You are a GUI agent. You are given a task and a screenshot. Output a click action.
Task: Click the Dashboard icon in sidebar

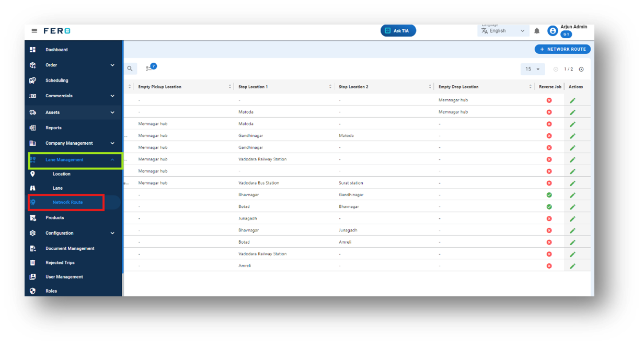click(x=32, y=50)
